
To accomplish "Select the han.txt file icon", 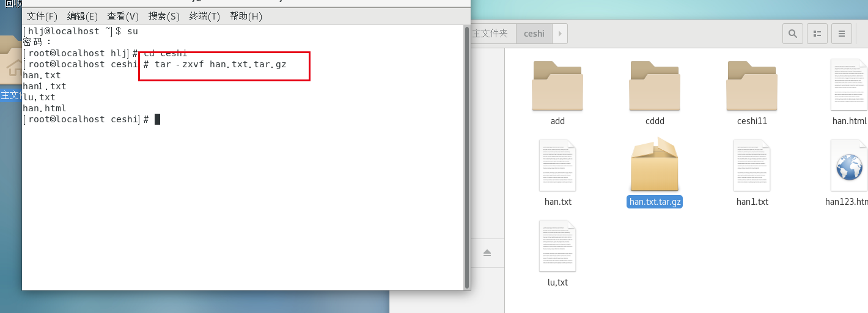I will click(557, 166).
